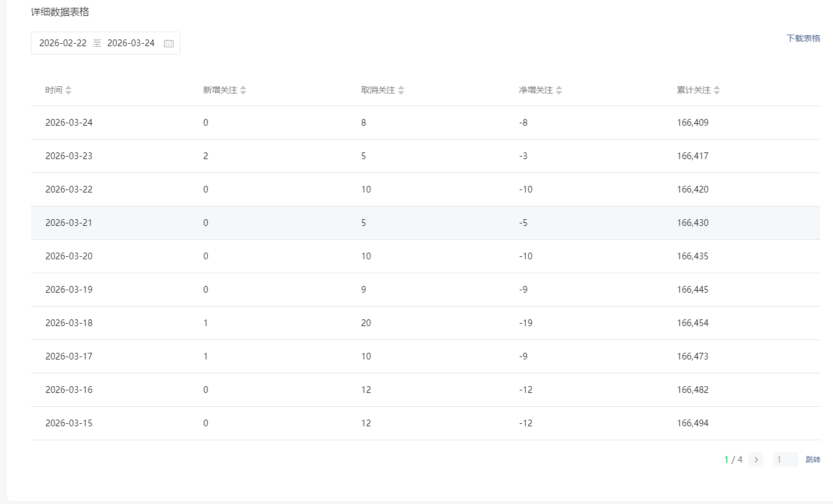The image size is (833, 504).
Task: Click 下载表格 link
Action: coord(803,38)
